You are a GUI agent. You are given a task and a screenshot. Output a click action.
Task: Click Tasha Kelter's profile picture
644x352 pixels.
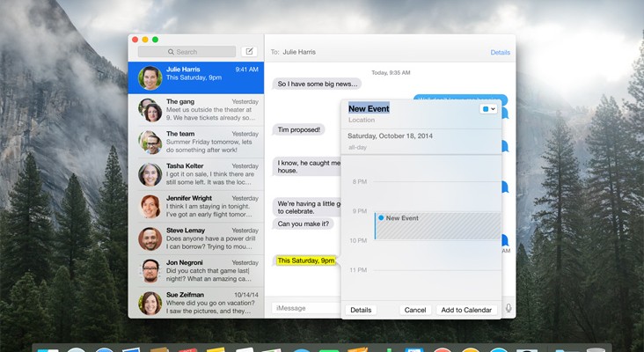pos(150,174)
